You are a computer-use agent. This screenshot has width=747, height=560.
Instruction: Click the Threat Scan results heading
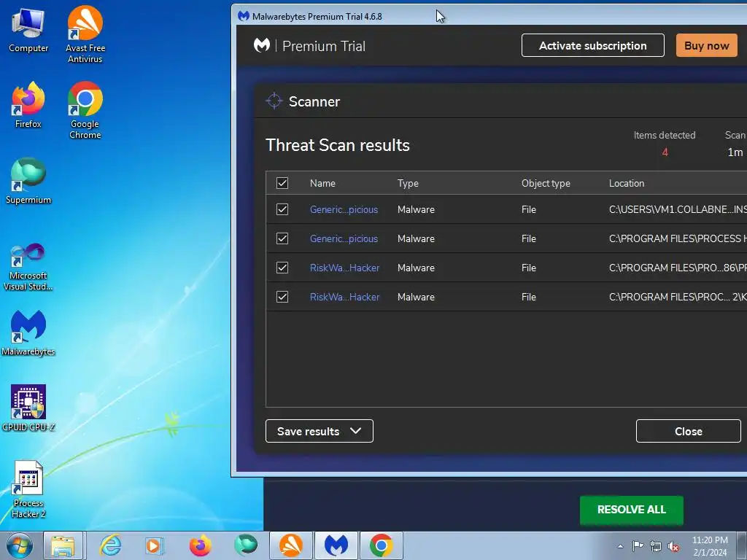click(337, 145)
